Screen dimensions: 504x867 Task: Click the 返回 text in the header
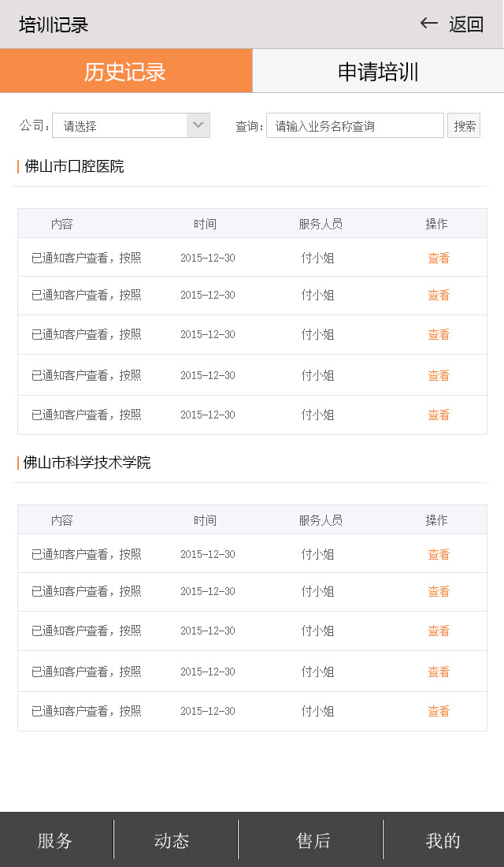[x=466, y=24]
